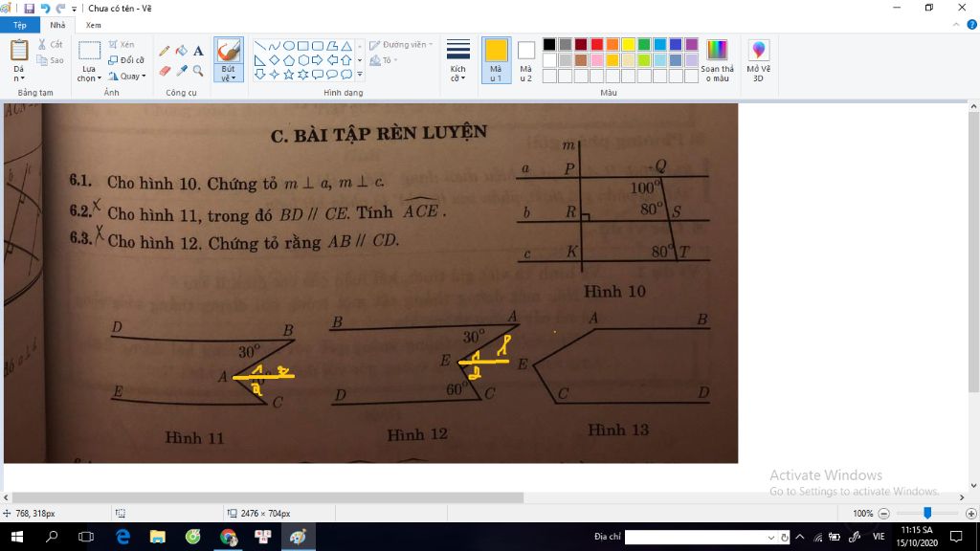Choose the Pentagon shape
The width and height of the screenshot is (980, 551).
[x=289, y=60]
